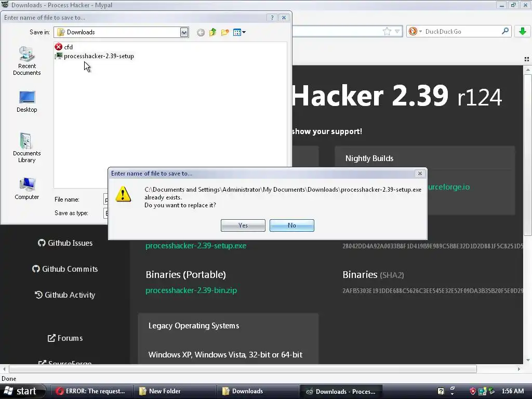Click the 1:56 AM system clock
The width and height of the screenshot is (532, 399).
tap(513, 391)
